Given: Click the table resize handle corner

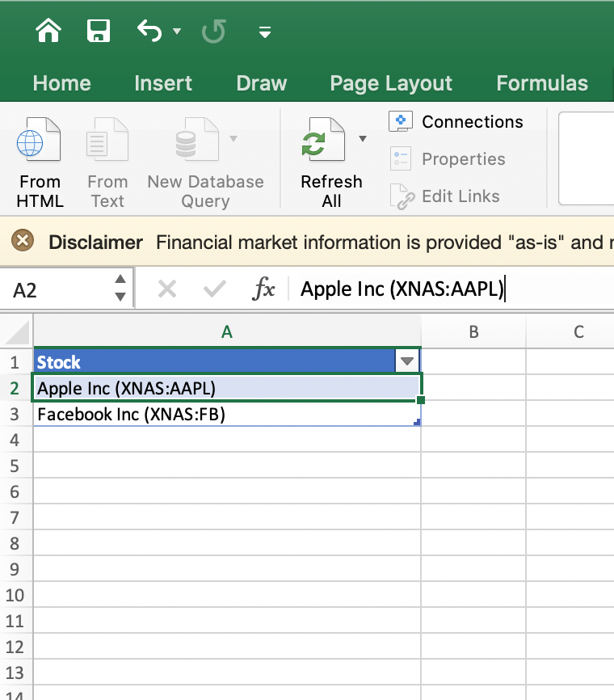Looking at the screenshot, I should [417, 422].
